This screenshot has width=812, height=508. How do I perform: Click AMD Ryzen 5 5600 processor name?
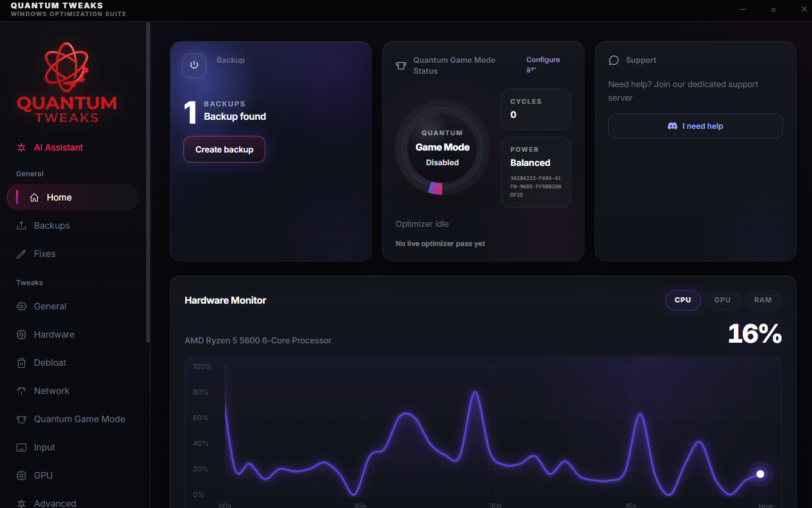click(258, 340)
